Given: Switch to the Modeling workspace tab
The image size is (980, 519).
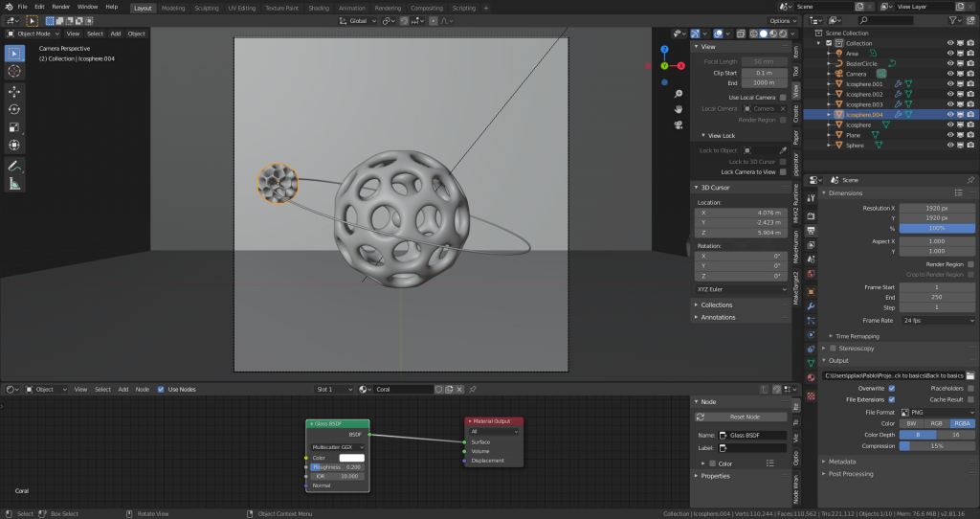Looking at the screenshot, I should tap(173, 8).
